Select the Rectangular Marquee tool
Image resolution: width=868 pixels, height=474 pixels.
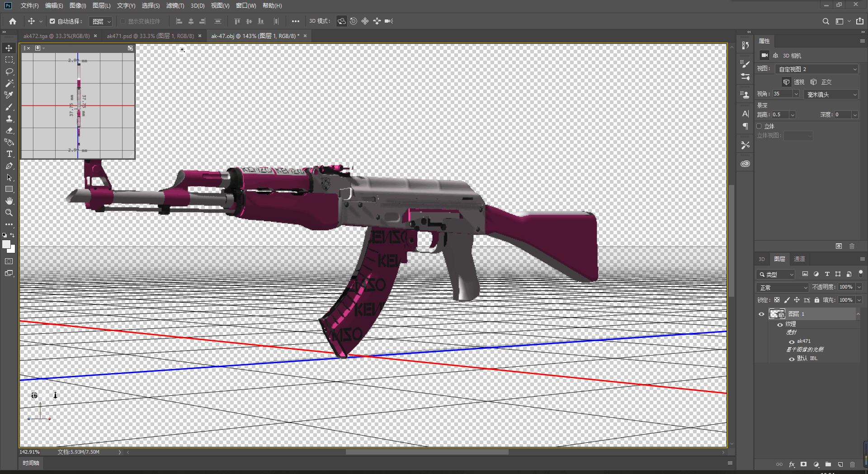[9, 60]
